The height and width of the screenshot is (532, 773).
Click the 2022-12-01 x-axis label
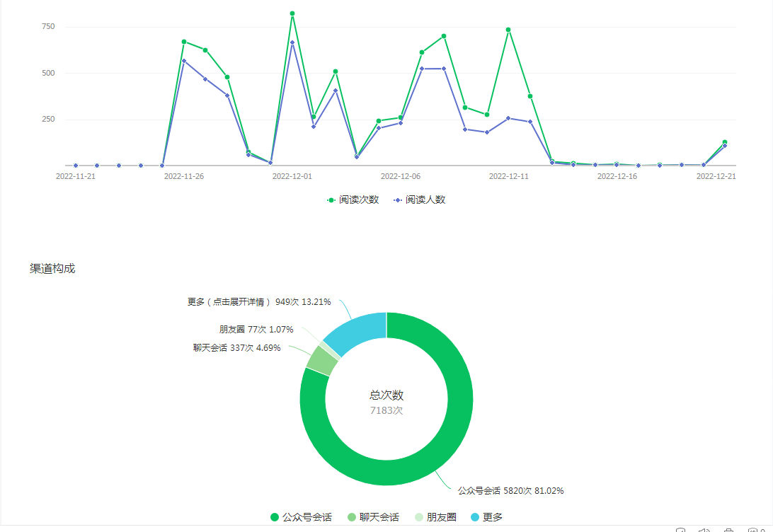tap(292, 176)
